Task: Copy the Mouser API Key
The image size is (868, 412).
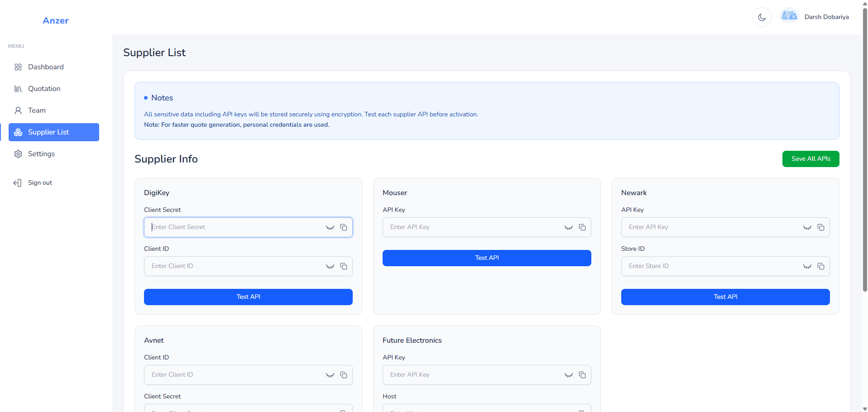Action: (x=582, y=227)
